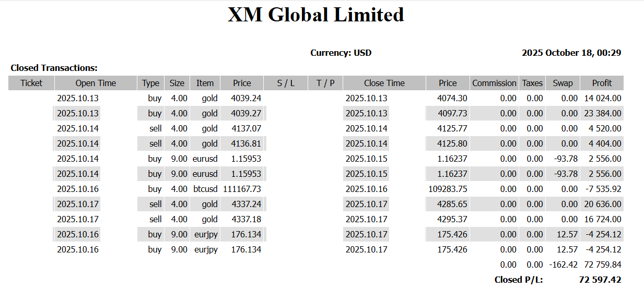
Task: Select the Commission column header
Action: (494, 83)
